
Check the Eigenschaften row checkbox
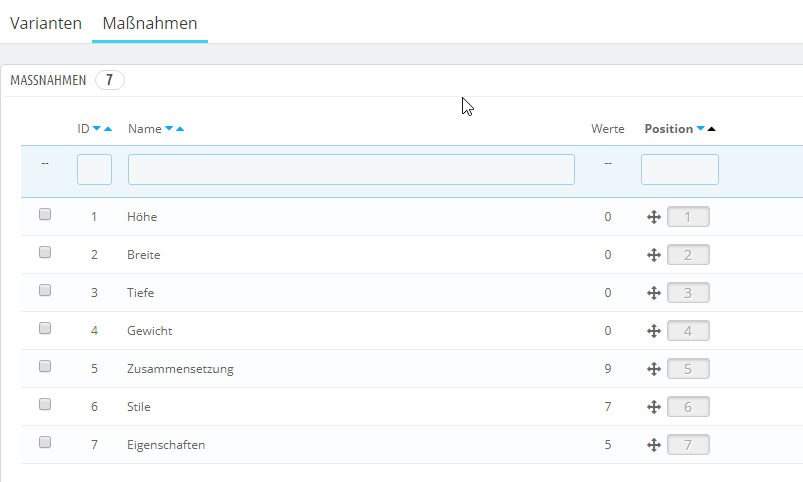click(45, 443)
